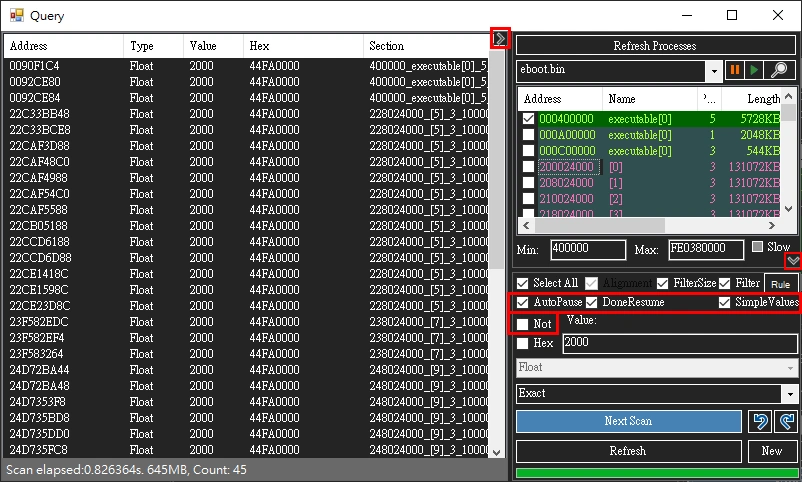Sort results by Address column
The width and height of the screenshot is (802, 482).
tap(63, 46)
